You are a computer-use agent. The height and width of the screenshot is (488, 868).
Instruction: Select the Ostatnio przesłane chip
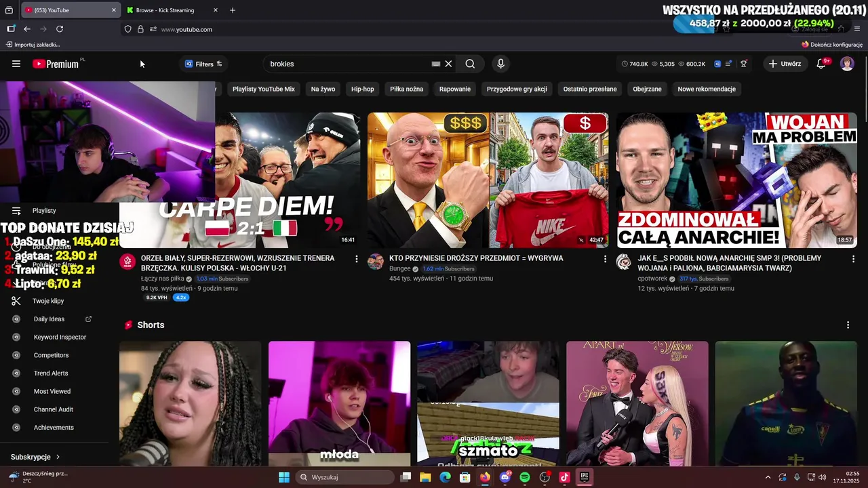point(590,89)
